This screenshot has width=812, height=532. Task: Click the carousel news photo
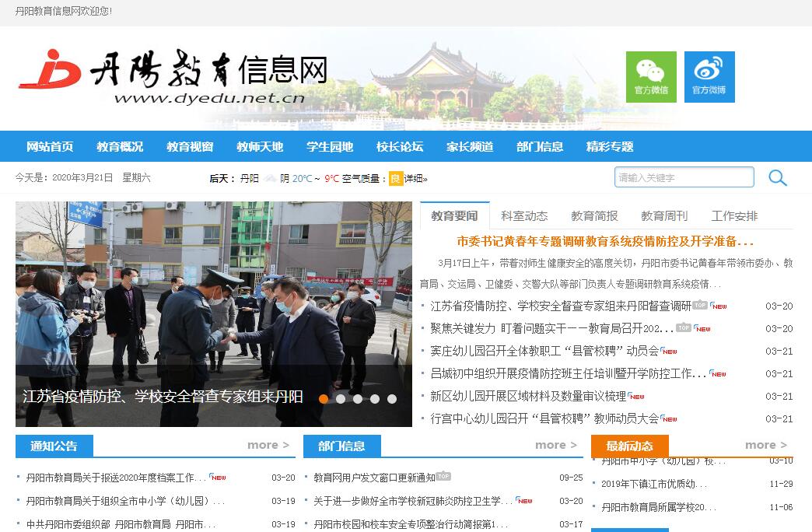point(214,314)
